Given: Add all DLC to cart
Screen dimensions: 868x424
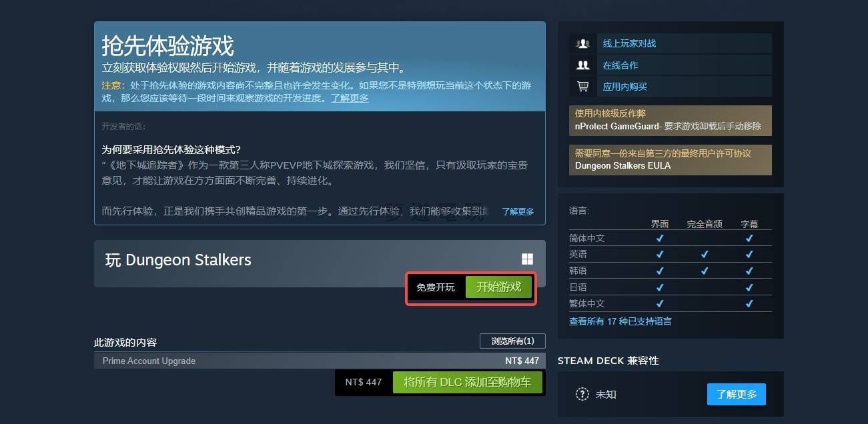Looking at the screenshot, I should click(x=468, y=382).
